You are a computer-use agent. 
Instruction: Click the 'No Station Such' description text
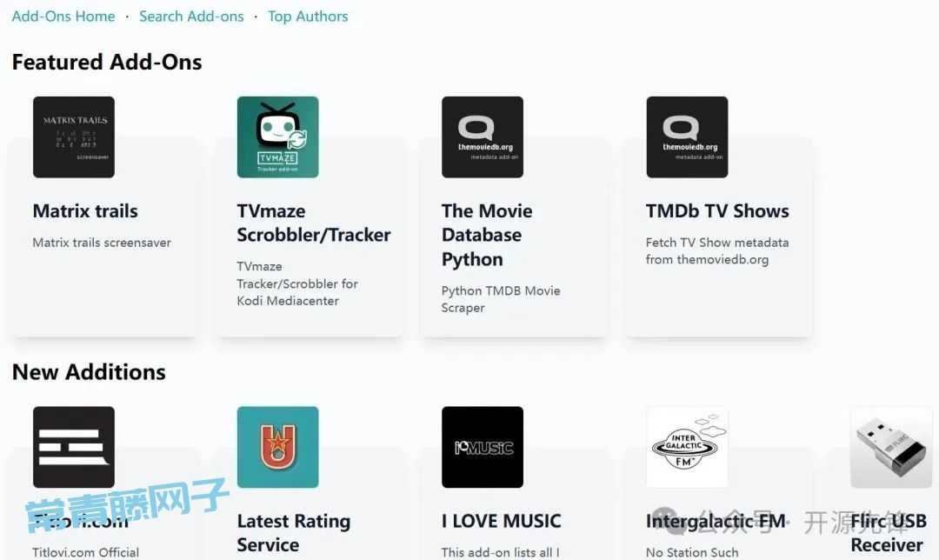(x=692, y=552)
